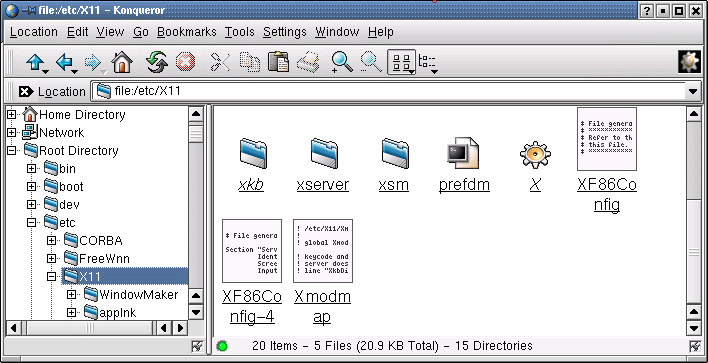This screenshot has width=708, height=363.
Task: Collapse the X11 folder node
Action: coord(51,277)
